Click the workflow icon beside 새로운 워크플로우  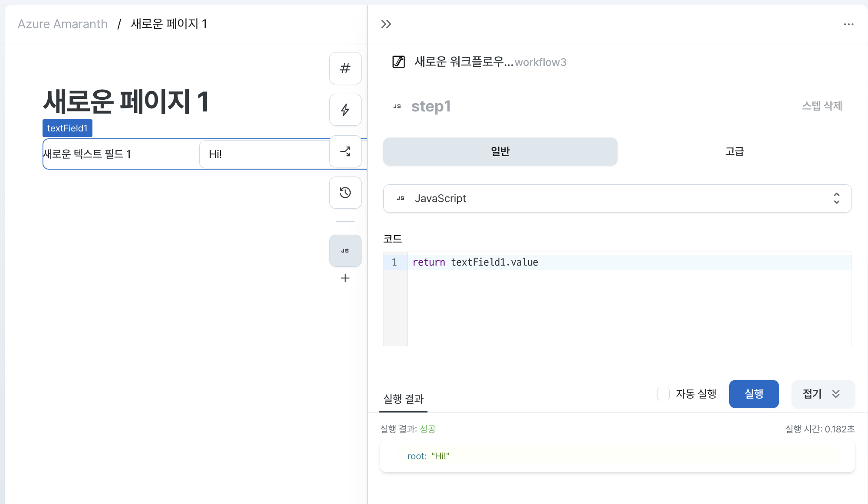398,62
